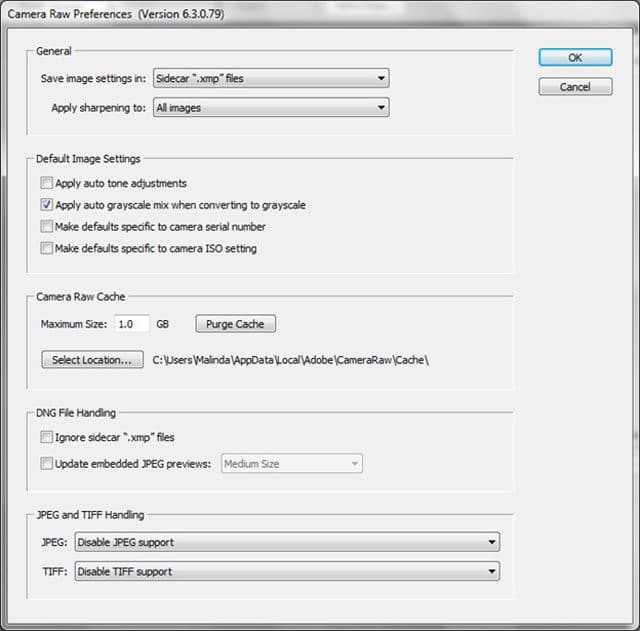This screenshot has height=631, width=640.
Task: Uncheck Apply auto grayscale mix checkbox
Action: tap(47, 204)
